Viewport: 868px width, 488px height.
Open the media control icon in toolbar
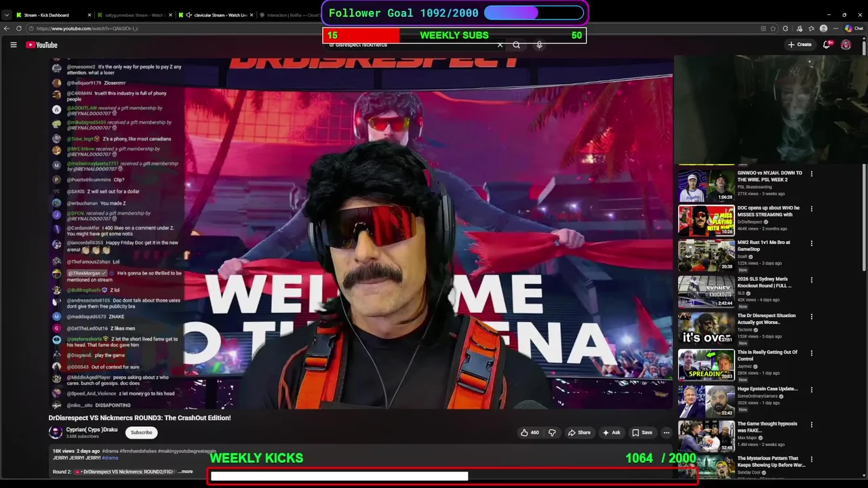[799, 28]
